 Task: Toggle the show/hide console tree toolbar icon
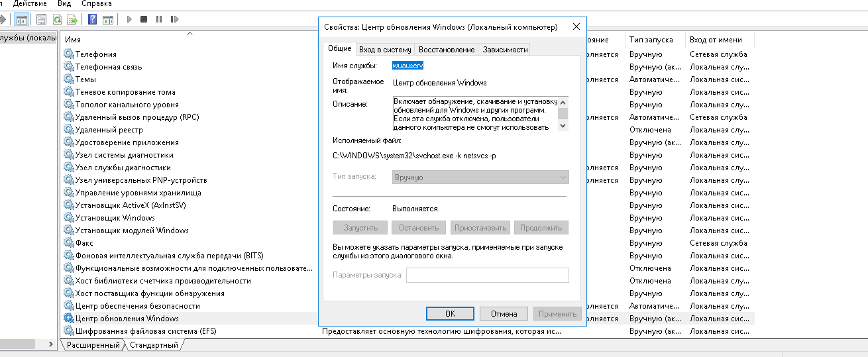22,19
